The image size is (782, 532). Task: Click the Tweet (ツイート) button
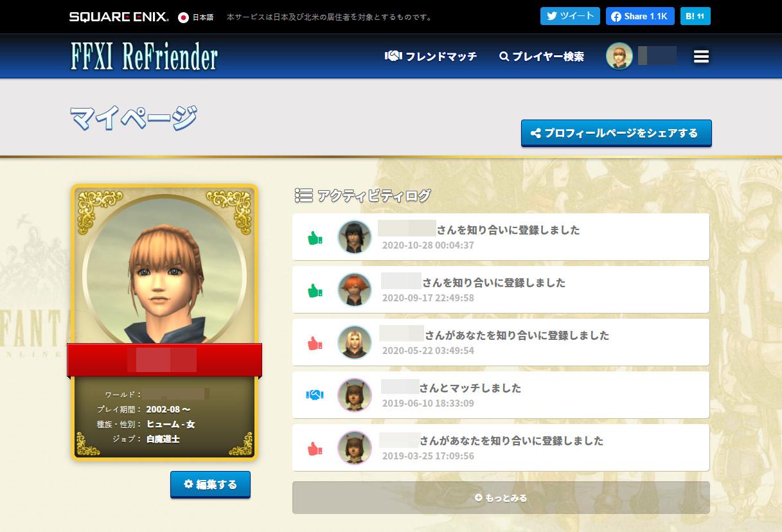[570, 16]
